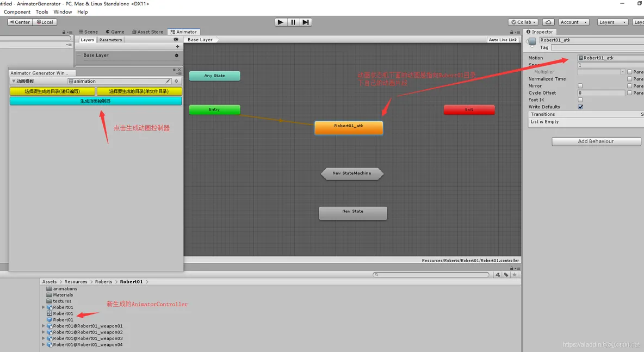Add a new layer with the plus icon

point(177,47)
